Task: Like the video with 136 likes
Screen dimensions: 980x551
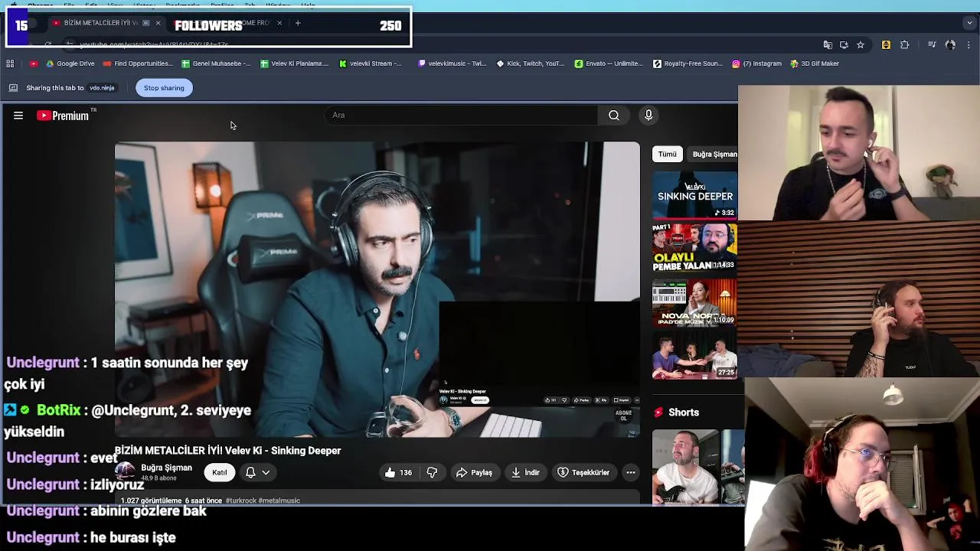Action: coord(399,472)
